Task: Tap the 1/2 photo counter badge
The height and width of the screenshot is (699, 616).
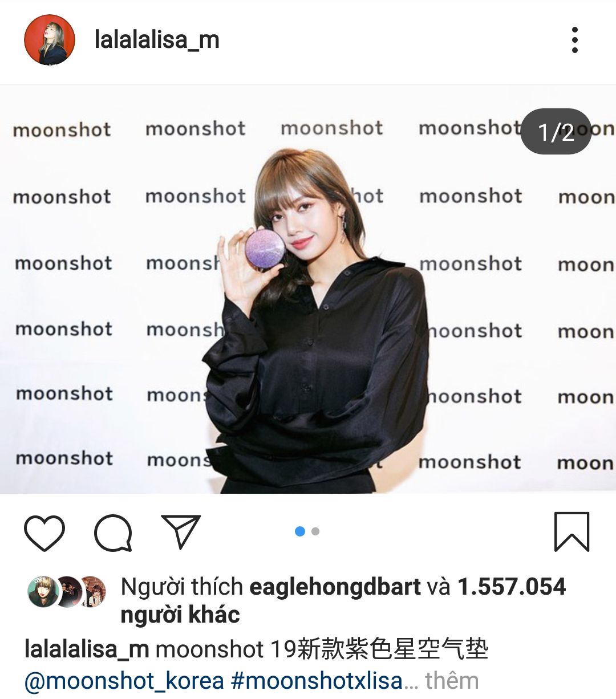Action: (556, 132)
